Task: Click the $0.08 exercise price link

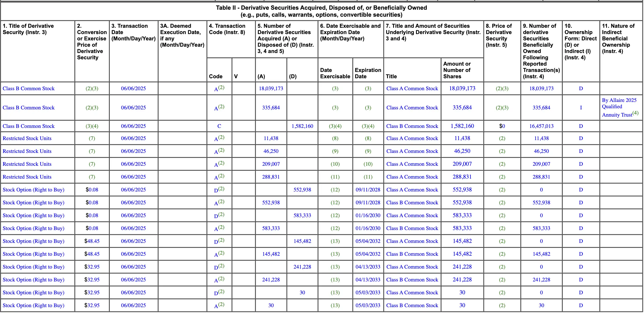Action: (92, 190)
